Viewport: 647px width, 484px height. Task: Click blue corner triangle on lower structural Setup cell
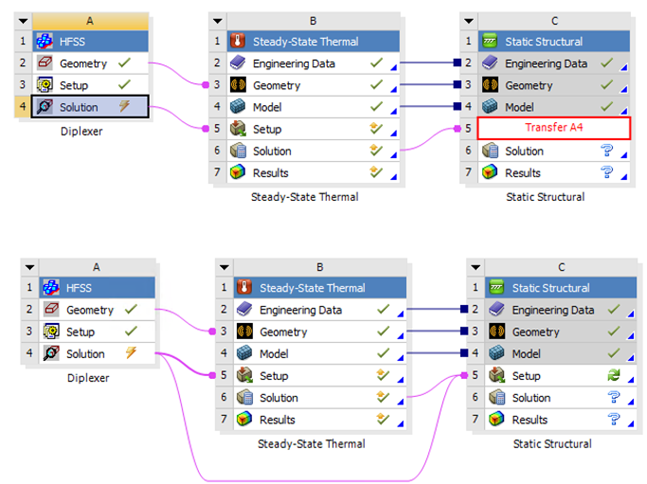(630, 379)
